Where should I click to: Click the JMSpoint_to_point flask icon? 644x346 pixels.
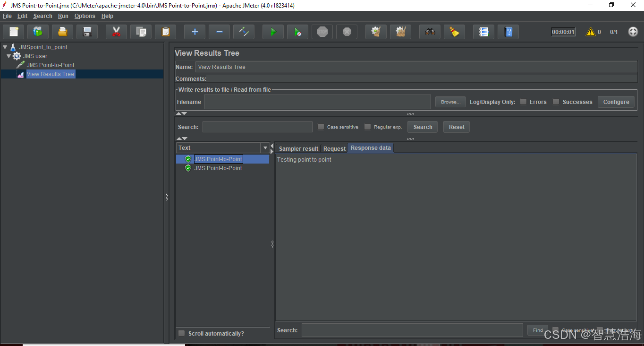coord(13,47)
